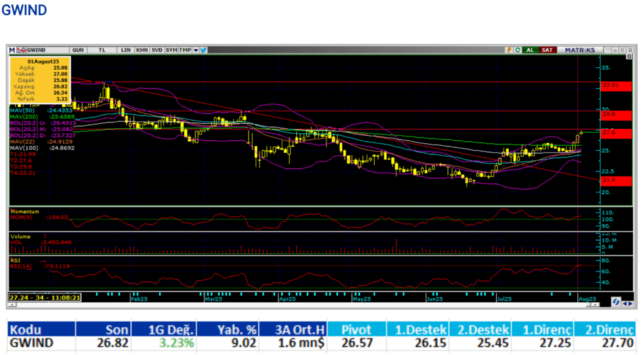The image size is (644, 355).
Task: Select the GUN period button
Action: (78, 50)
